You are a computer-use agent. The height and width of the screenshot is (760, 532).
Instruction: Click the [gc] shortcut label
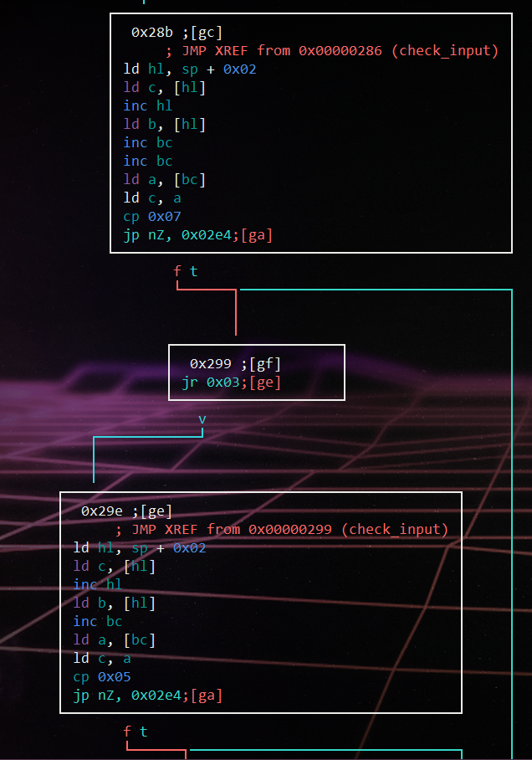click(206, 33)
